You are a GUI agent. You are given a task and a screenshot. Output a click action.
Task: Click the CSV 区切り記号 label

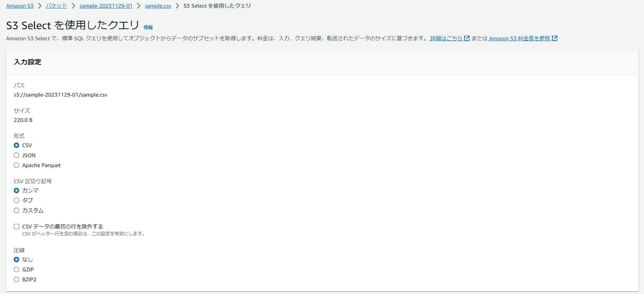(x=33, y=181)
